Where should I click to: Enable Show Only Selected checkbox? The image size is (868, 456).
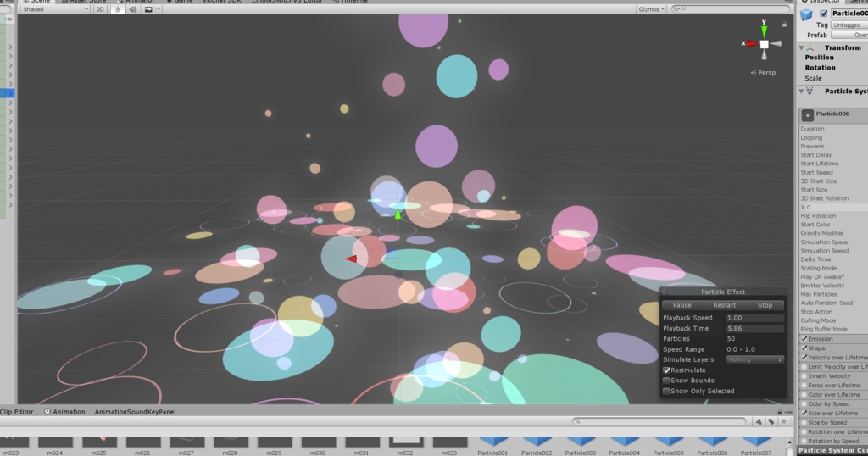666,392
